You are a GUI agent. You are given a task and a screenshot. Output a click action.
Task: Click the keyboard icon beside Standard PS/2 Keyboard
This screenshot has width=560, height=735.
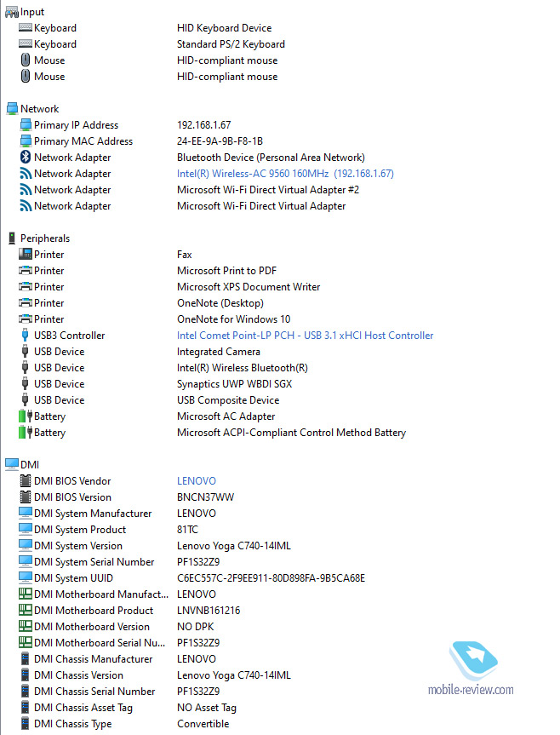tap(26, 43)
